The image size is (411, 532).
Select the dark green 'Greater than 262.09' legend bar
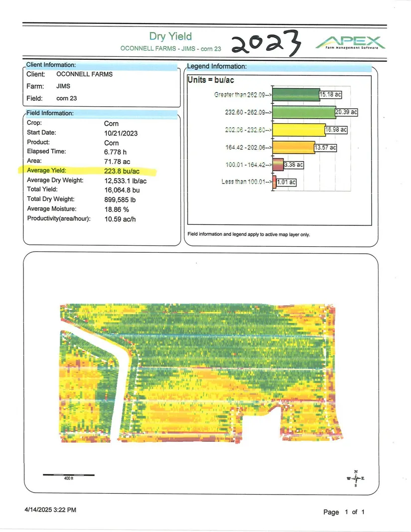296,95
